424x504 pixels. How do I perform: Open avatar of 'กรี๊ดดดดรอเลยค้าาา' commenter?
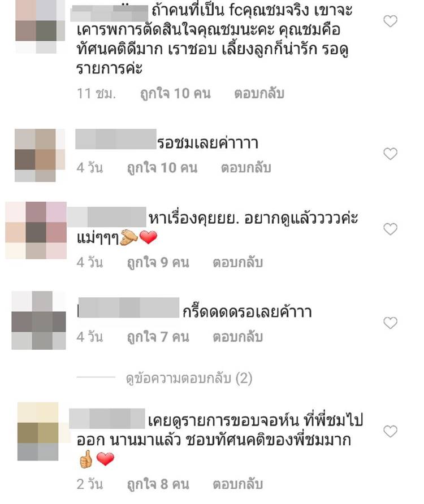coord(38,320)
